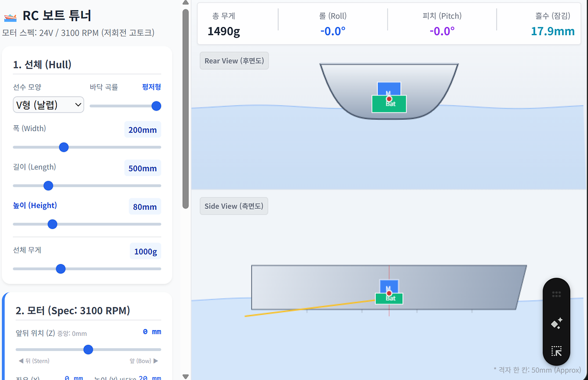Click the 바닥 곡률 label text
Image resolution: width=588 pixels, height=380 pixels.
pos(104,87)
